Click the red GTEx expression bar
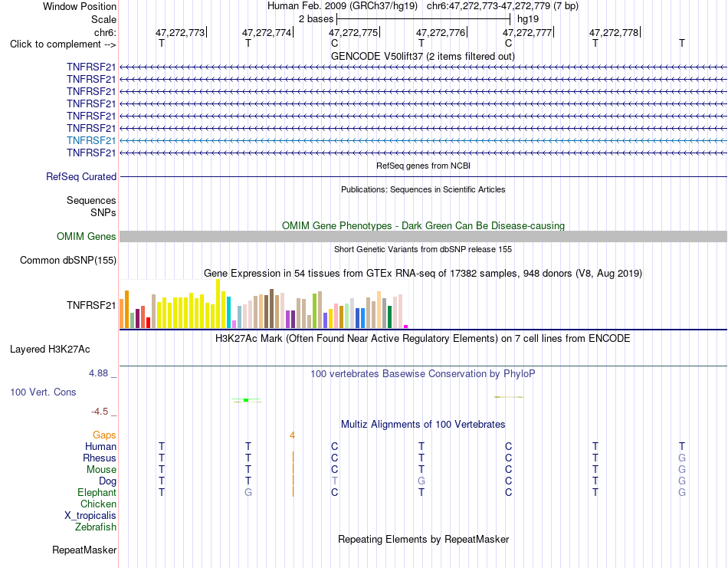The height and width of the screenshot is (568, 728). (x=148, y=323)
